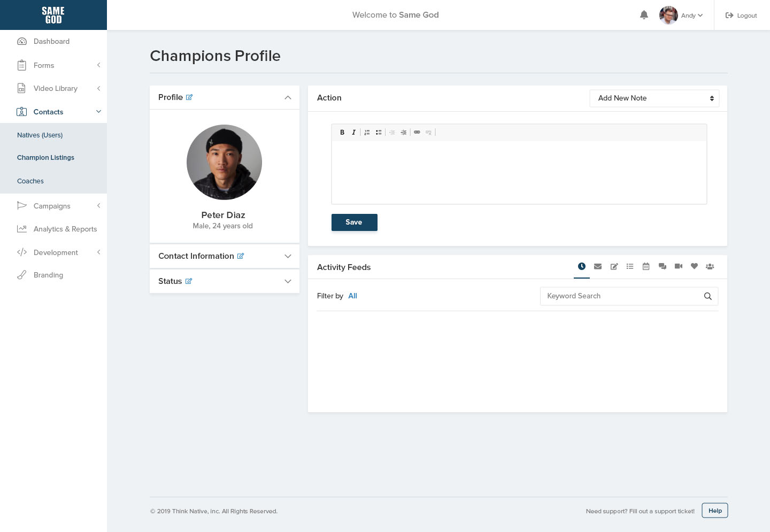Click the Keyword Search input field
Image resolution: width=770 pixels, height=532 pixels.
pos(620,296)
